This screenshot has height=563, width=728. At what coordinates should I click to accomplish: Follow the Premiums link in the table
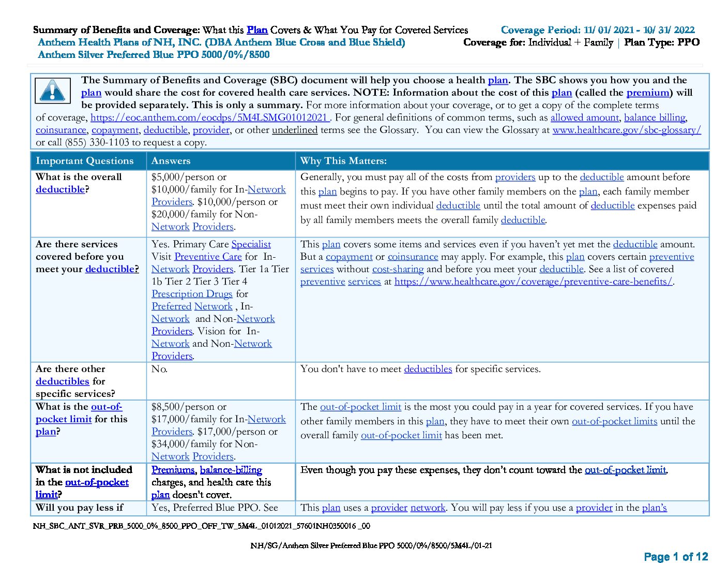click(x=173, y=470)
